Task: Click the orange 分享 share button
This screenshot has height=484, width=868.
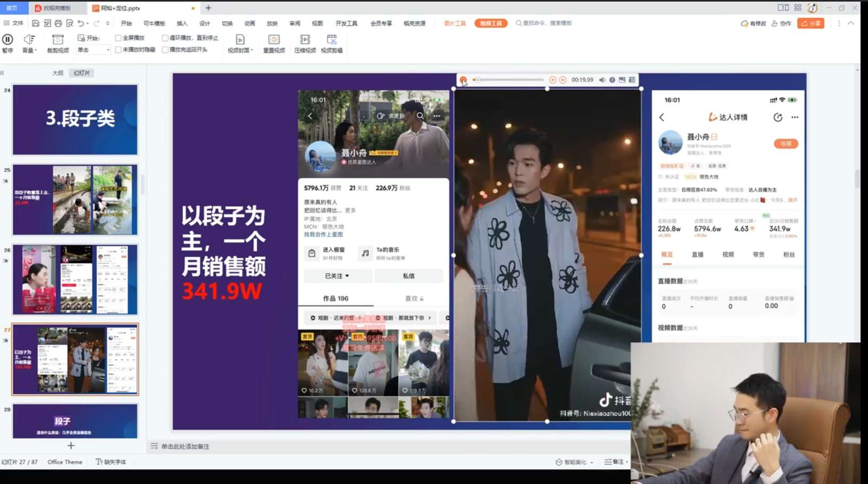Action: (811, 23)
